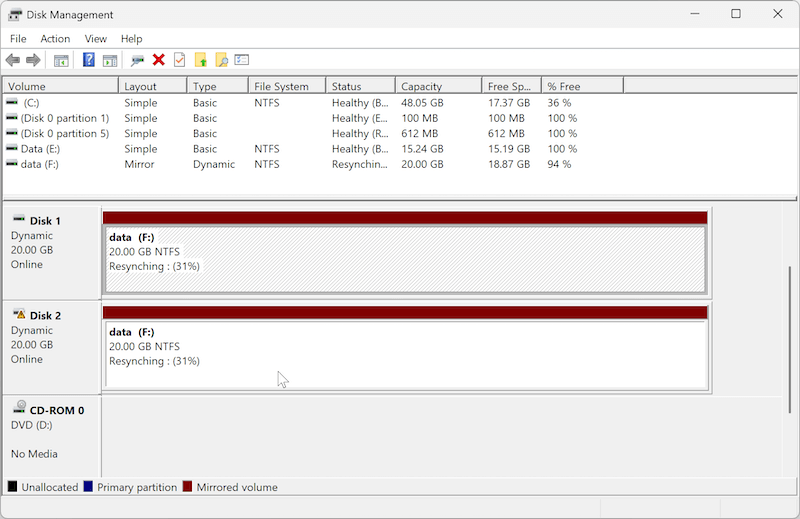The width and height of the screenshot is (800, 519).
Task: Select the (C:) volume row
Action: 313,103
